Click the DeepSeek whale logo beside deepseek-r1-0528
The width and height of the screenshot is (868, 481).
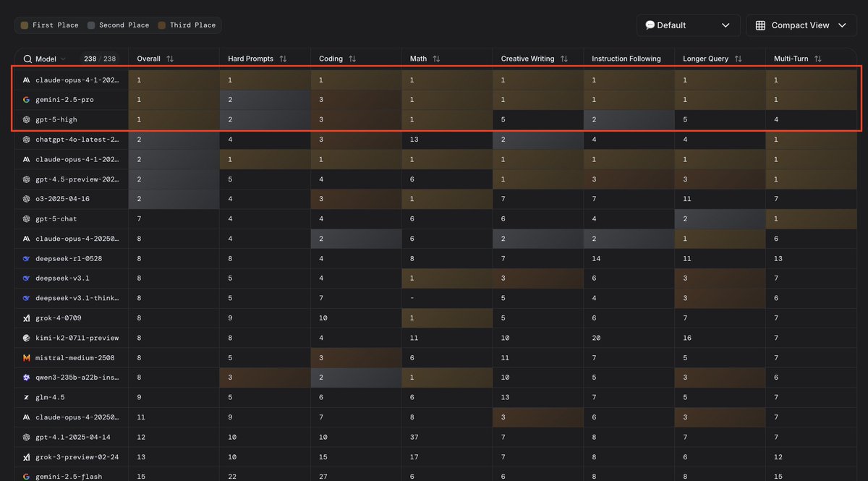pos(26,258)
